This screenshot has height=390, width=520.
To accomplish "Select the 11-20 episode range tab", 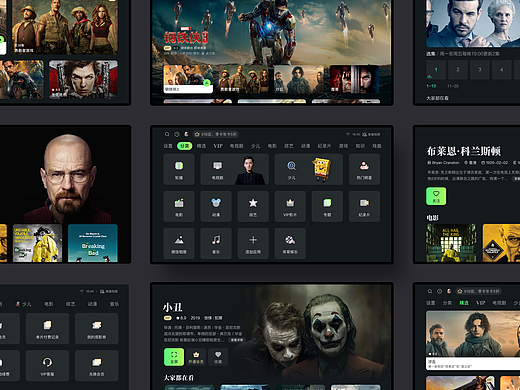I will pos(453,86).
